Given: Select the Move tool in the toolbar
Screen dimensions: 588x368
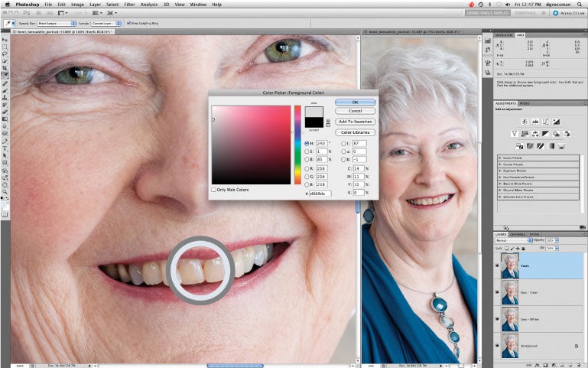Looking at the screenshot, I should click(x=5, y=37).
